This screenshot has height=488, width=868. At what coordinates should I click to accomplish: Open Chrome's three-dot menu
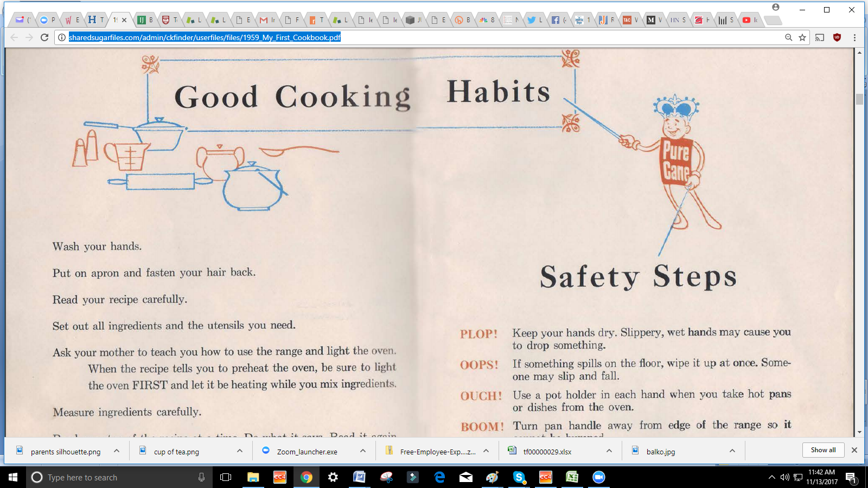point(854,37)
